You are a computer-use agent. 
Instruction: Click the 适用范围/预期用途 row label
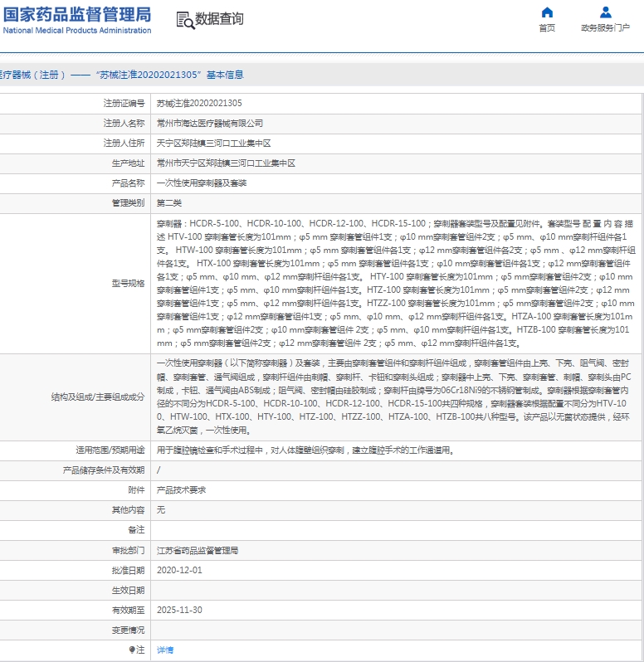coord(110,450)
